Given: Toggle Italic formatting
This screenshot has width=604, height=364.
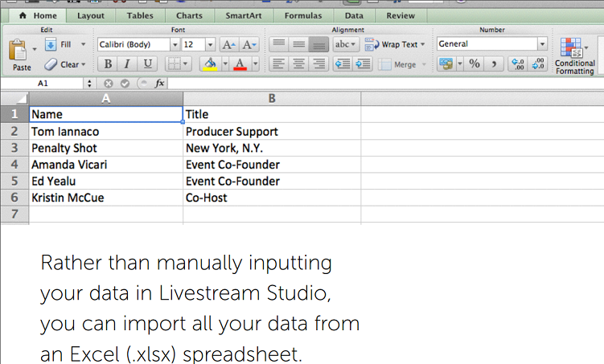Looking at the screenshot, I should coord(127,64).
